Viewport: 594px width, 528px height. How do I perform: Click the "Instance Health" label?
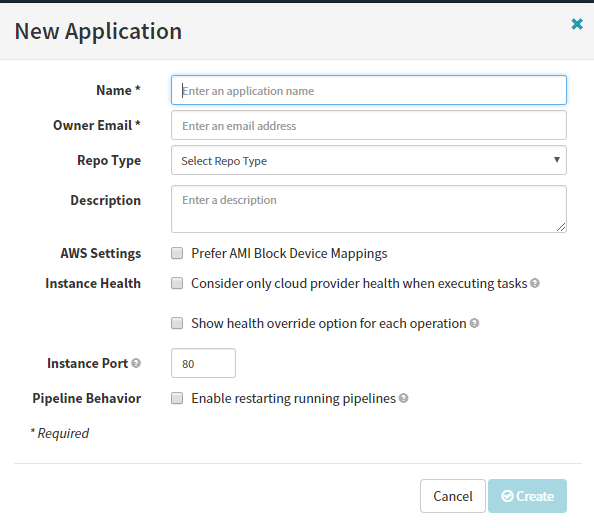coord(93,283)
